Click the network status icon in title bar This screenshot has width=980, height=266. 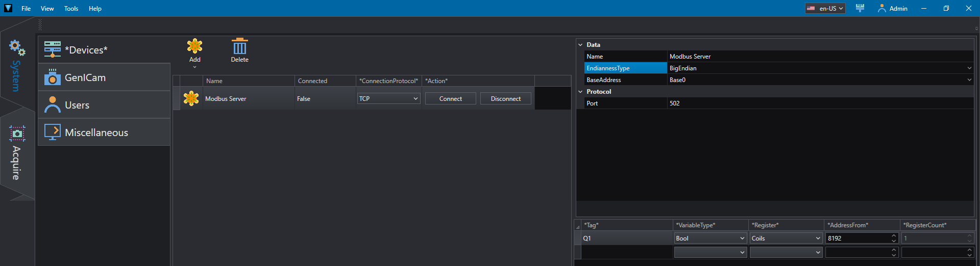860,8
